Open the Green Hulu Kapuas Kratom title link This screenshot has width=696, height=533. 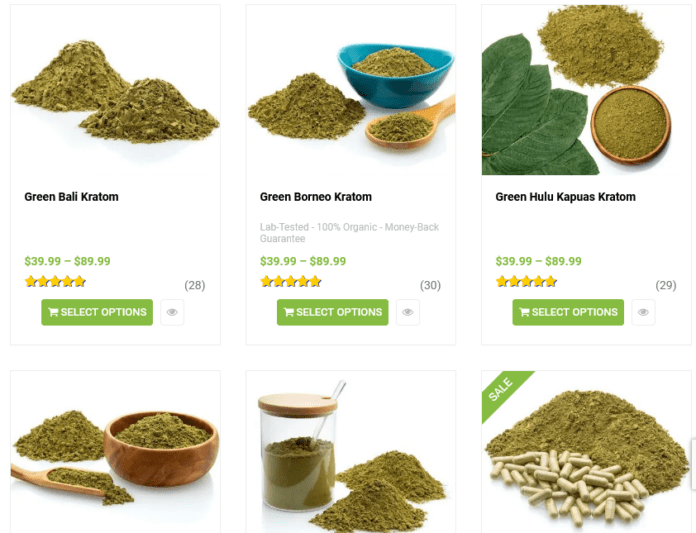click(x=566, y=197)
